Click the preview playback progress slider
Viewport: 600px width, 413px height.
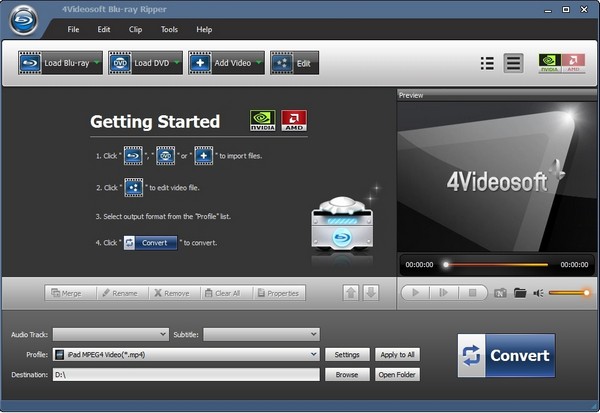[x=496, y=265]
